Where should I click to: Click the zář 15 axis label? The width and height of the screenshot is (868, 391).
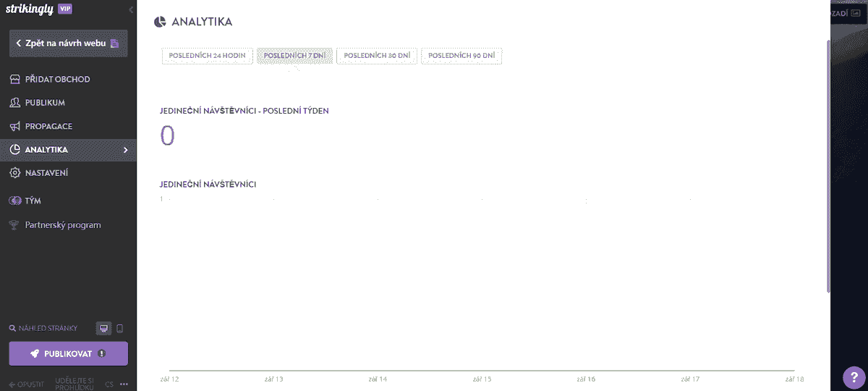click(482, 379)
